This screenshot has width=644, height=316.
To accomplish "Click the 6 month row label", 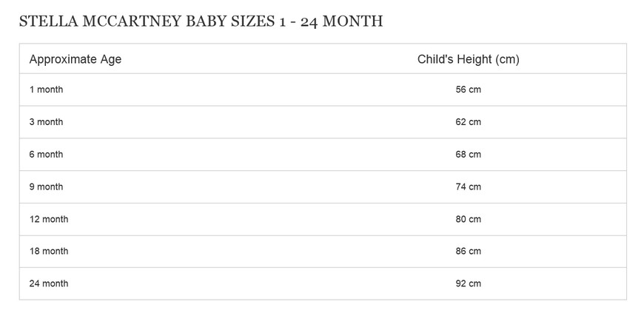I will point(46,155).
